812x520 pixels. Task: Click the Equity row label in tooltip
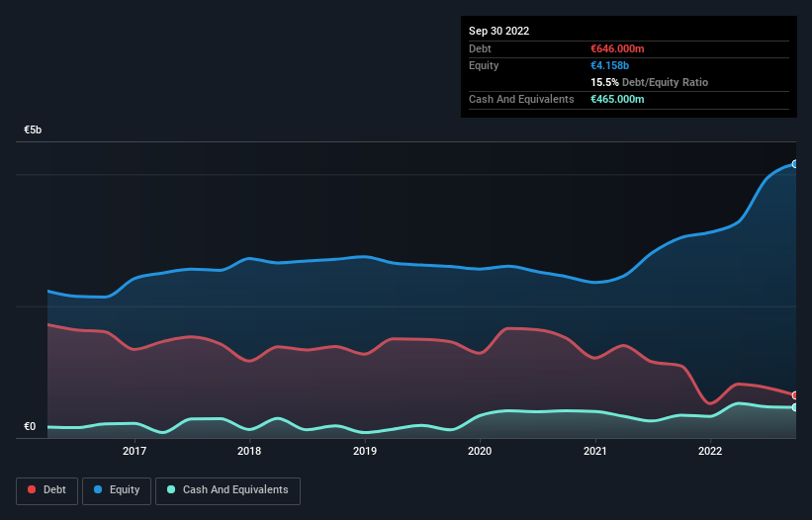coord(484,65)
